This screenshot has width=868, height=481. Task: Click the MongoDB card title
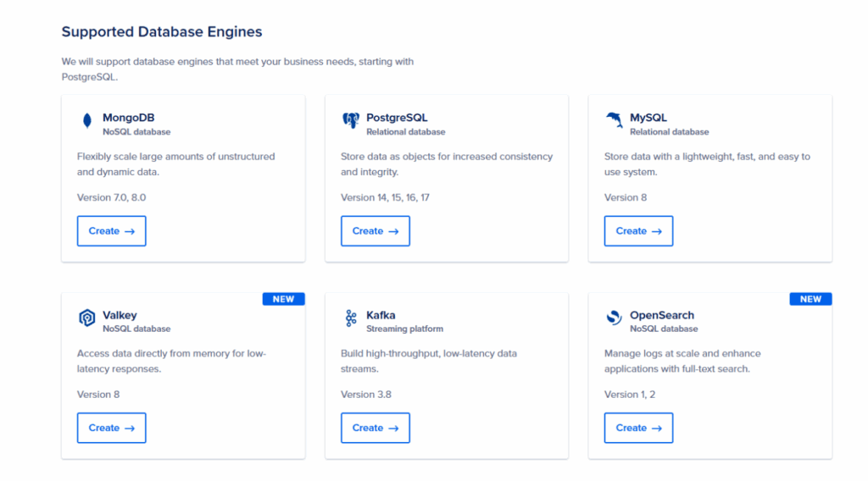pyautogui.click(x=129, y=118)
